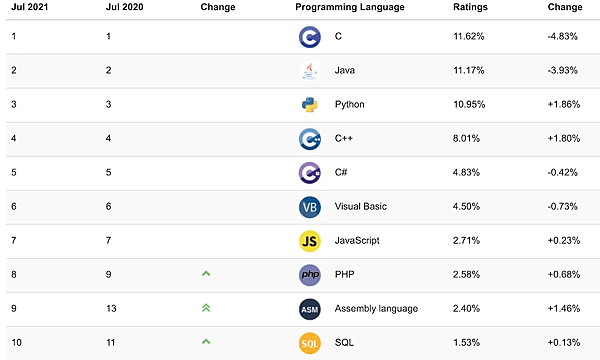Click the Ratings column header
Image resolution: width=600 pixels, height=360 pixels.
(470, 7)
